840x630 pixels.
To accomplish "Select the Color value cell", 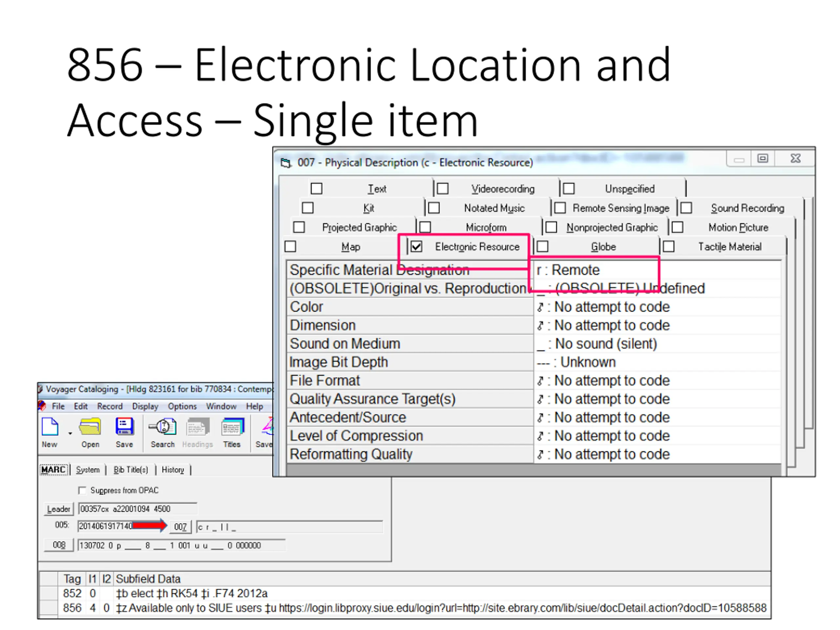I will point(657,307).
